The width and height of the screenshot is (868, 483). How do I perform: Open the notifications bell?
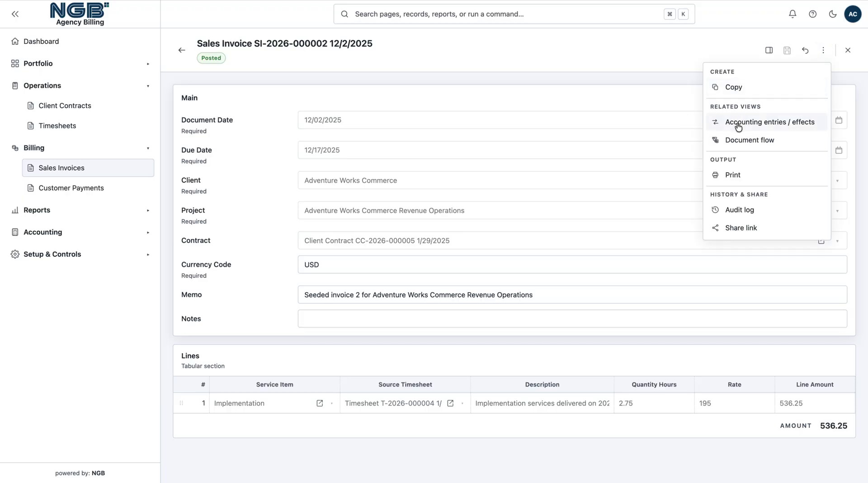793,14
